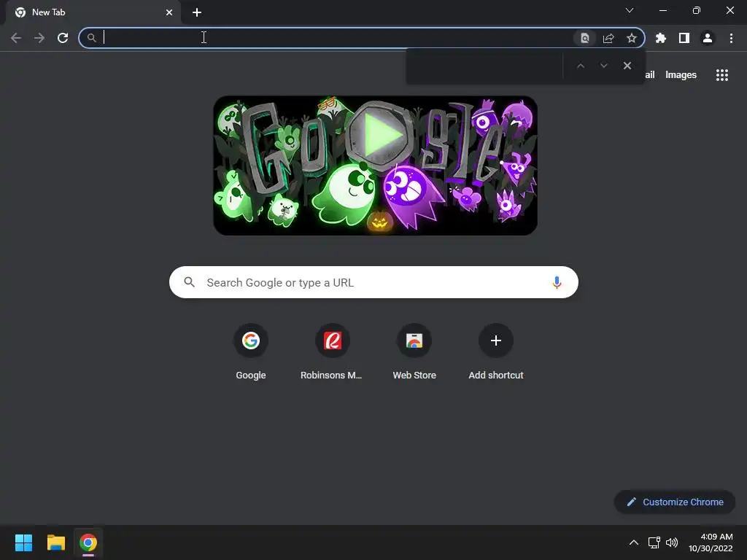
Task: Play the Halloween Google Doodle
Action: click(379, 136)
